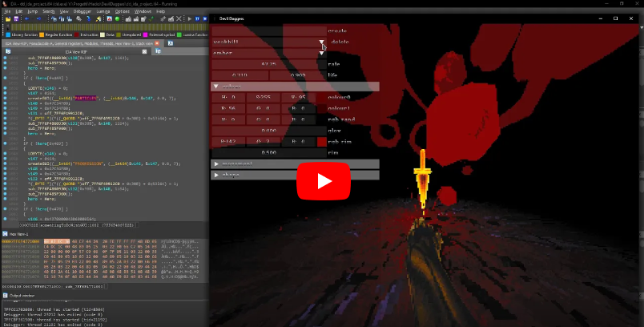Open the Windows menu
Image resolution: width=644 pixels, height=327 pixels.
pyautogui.click(x=143, y=11)
